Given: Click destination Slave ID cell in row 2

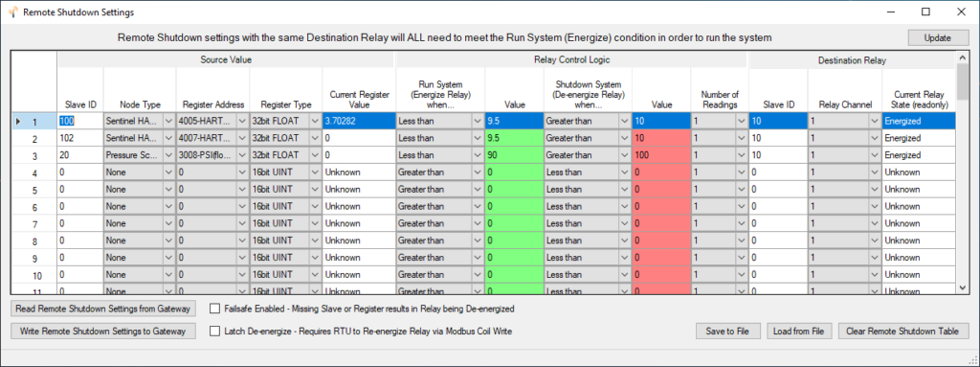Looking at the screenshot, I should 777,138.
